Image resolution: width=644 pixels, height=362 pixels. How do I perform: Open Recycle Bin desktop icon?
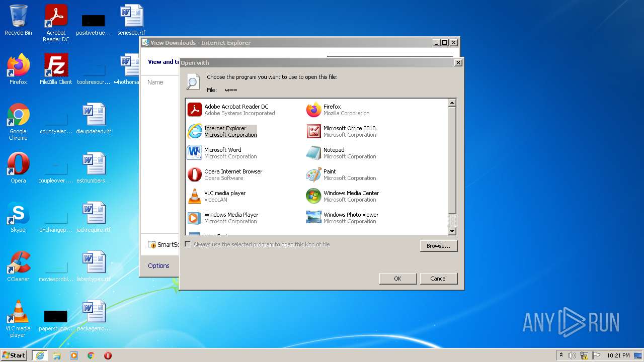pos(18,20)
